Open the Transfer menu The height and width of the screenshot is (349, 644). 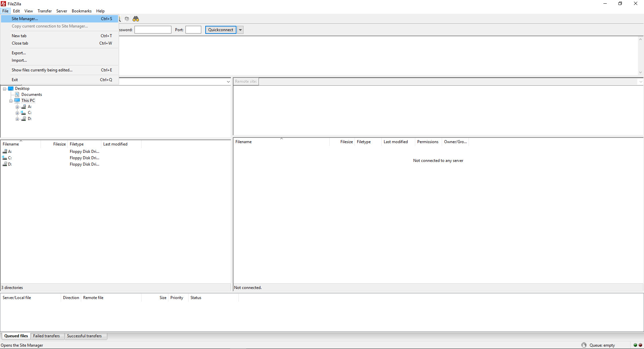tap(45, 11)
